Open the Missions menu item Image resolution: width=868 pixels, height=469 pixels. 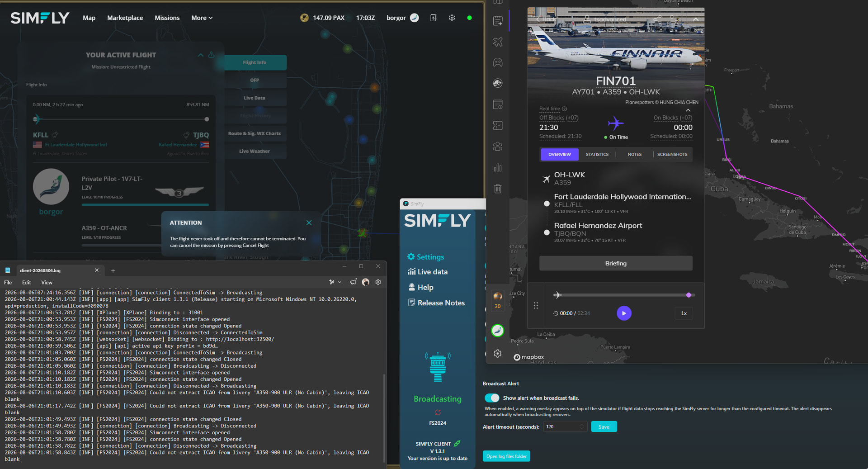click(x=167, y=18)
